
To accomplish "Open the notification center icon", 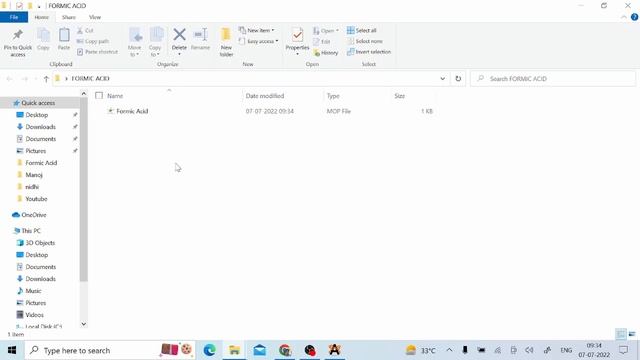I will 624,350.
